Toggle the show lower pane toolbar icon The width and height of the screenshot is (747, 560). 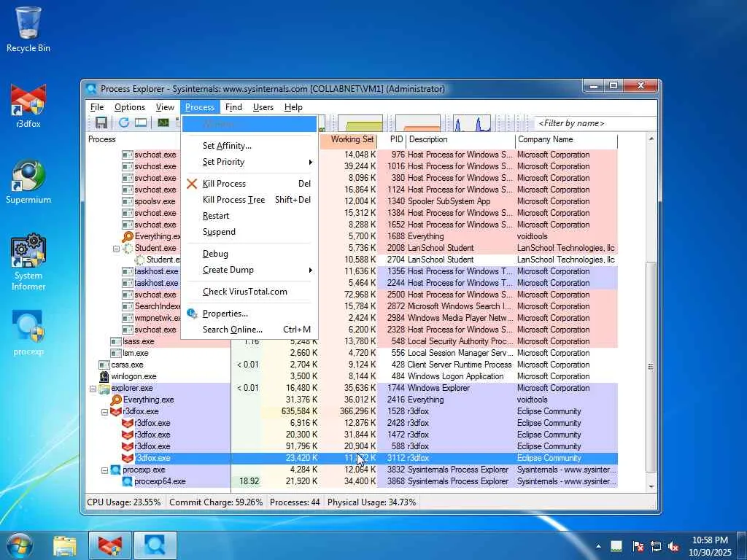141,122
